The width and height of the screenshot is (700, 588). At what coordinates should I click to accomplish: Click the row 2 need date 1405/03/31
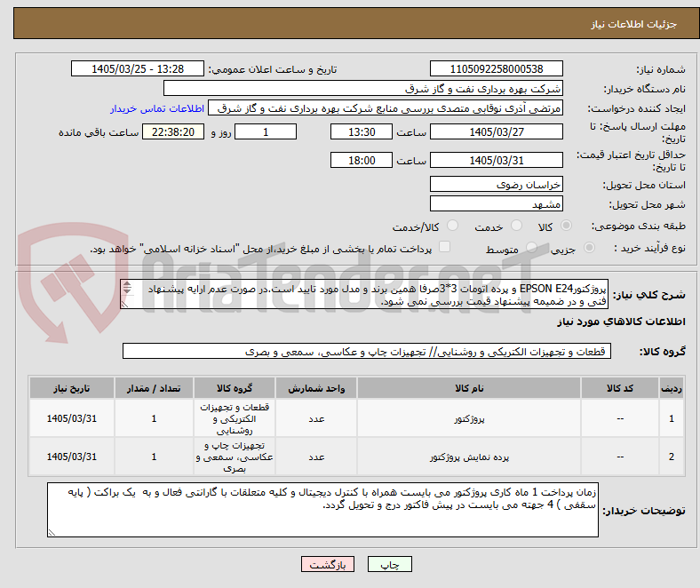(x=72, y=457)
